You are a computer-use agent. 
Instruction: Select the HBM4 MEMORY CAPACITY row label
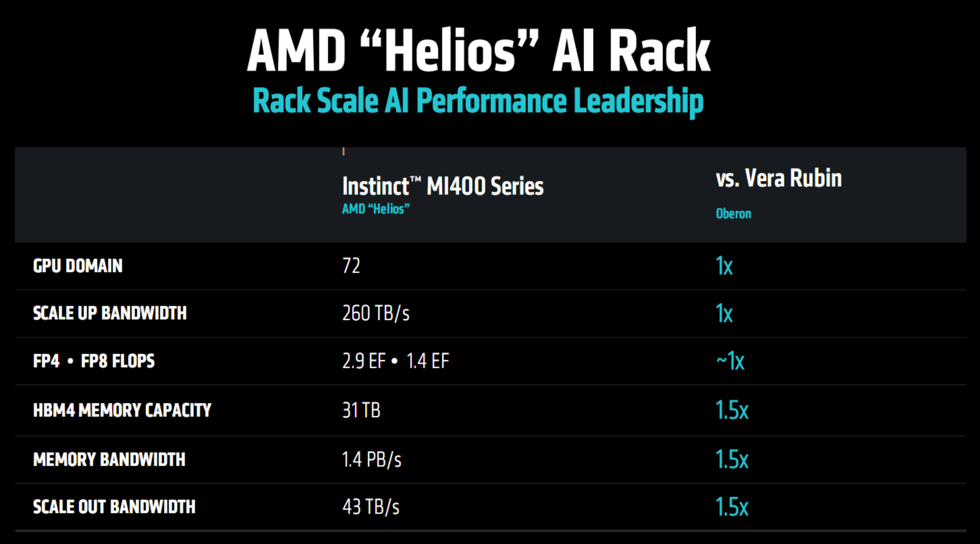click(122, 410)
